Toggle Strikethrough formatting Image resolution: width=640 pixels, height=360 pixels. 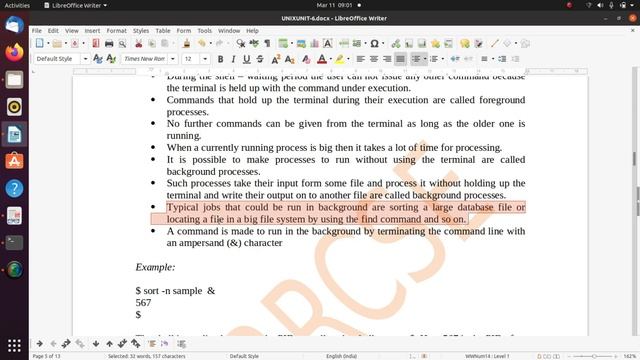pyautogui.click(x=260, y=59)
